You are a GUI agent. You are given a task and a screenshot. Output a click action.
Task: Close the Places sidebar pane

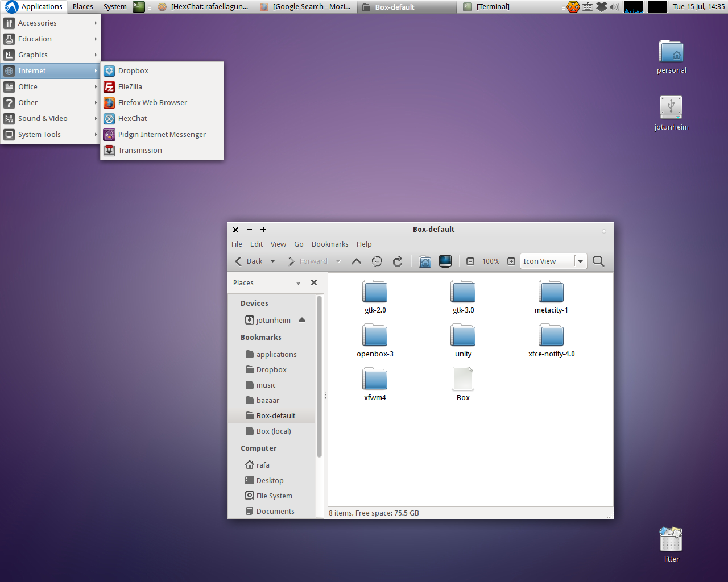pos(314,282)
